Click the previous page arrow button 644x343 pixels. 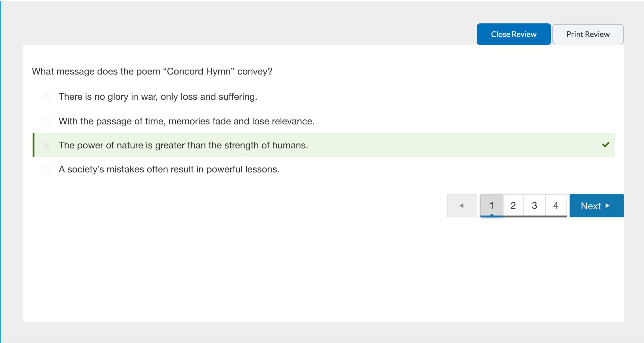tap(462, 206)
